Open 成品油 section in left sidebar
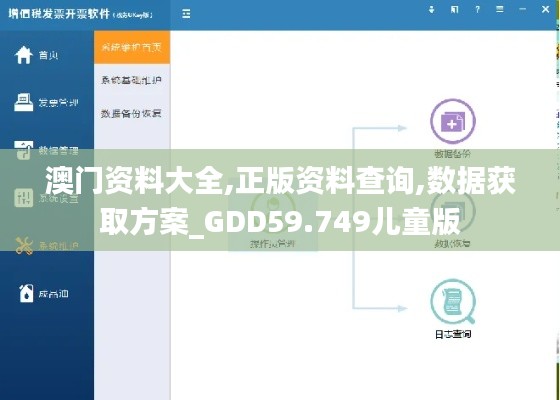This screenshot has width=560, height=400. click(43, 294)
